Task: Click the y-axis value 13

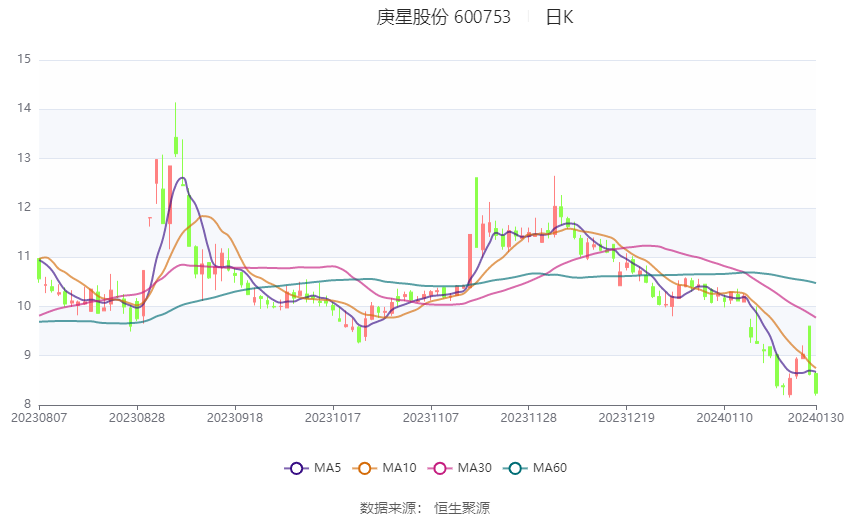Action: coord(24,158)
